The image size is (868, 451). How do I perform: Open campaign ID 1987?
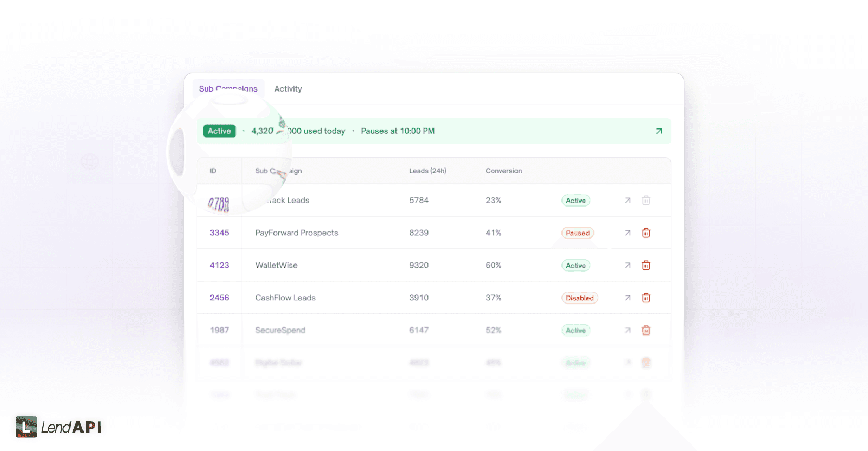pyautogui.click(x=219, y=331)
